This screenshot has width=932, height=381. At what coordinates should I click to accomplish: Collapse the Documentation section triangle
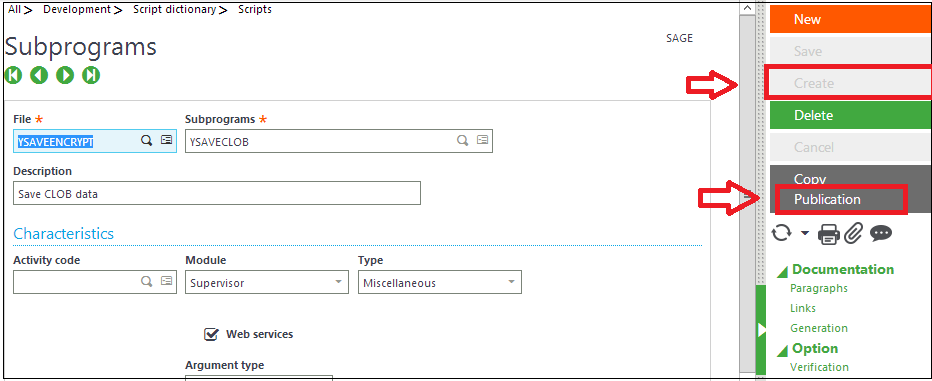coord(782,272)
